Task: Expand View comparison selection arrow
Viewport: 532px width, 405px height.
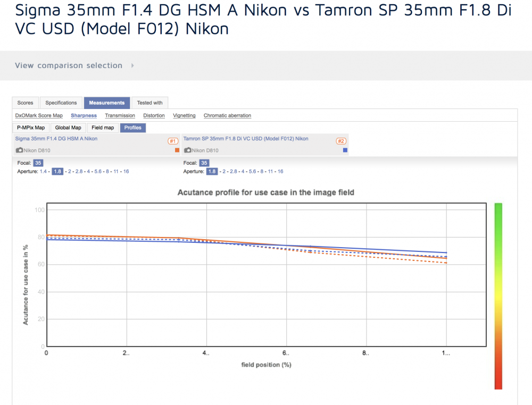Action: coord(132,65)
